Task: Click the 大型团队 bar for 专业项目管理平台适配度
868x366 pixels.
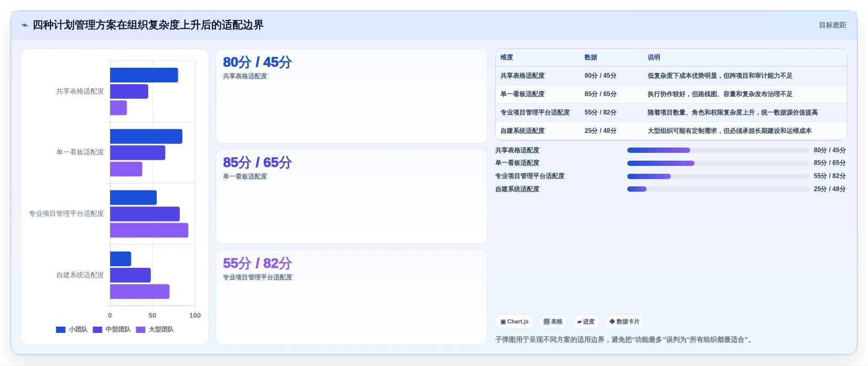Action: tap(149, 230)
